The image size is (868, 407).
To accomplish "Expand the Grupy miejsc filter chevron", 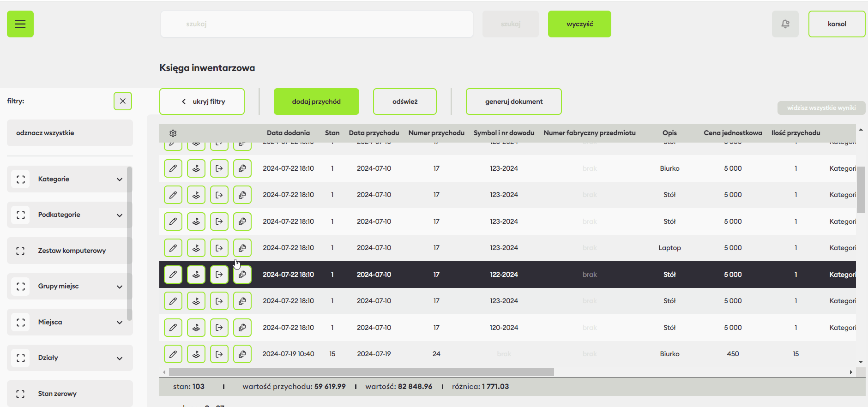I will [120, 287].
